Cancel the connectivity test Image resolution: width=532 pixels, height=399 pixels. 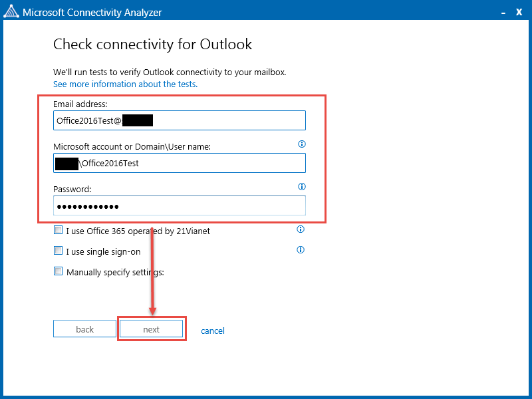(x=213, y=331)
